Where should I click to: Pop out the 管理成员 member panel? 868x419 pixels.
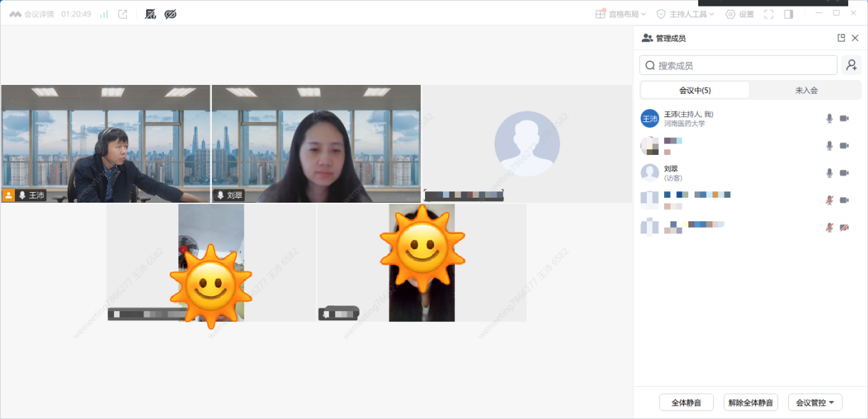(x=841, y=38)
